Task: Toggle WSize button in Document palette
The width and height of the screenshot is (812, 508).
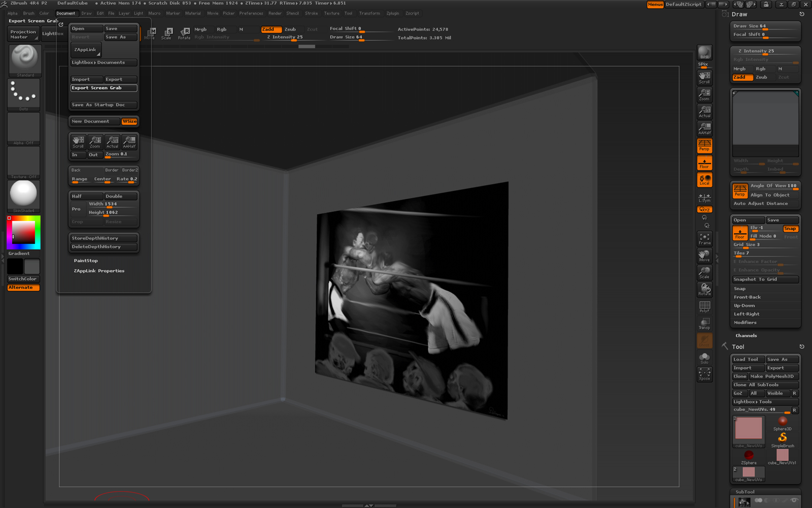Action: (x=129, y=121)
